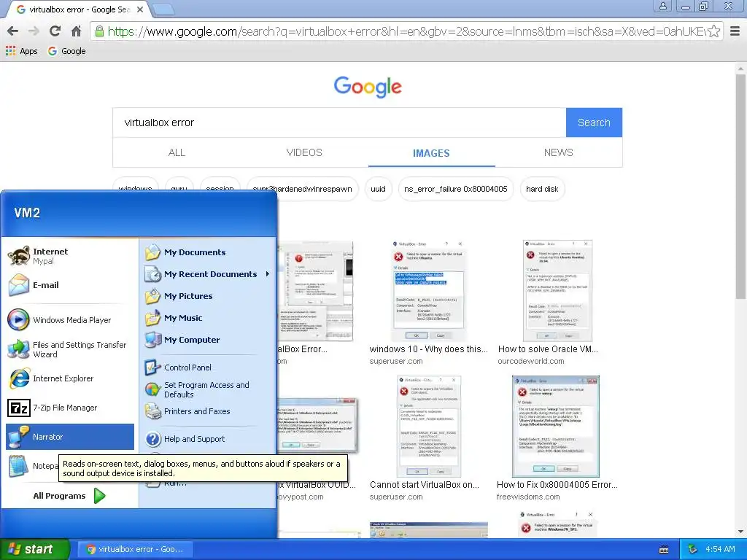Reload the page with the refresh icon

[55, 31]
